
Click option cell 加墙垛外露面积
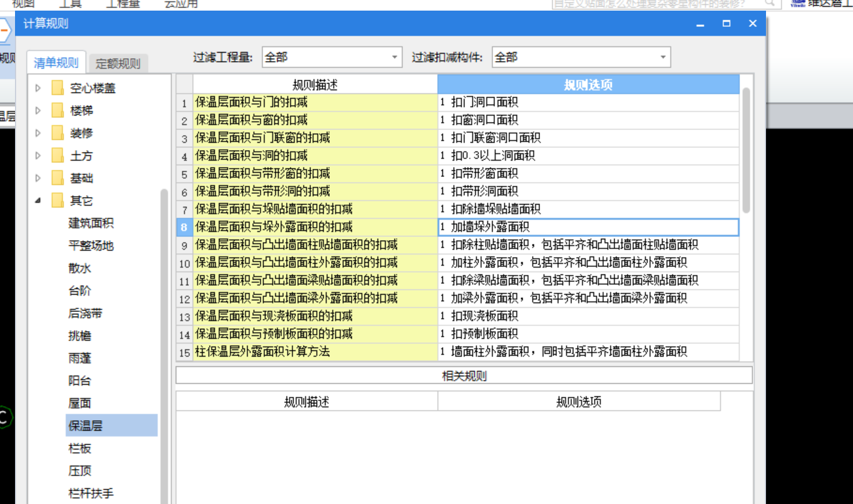pyautogui.click(x=588, y=227)
